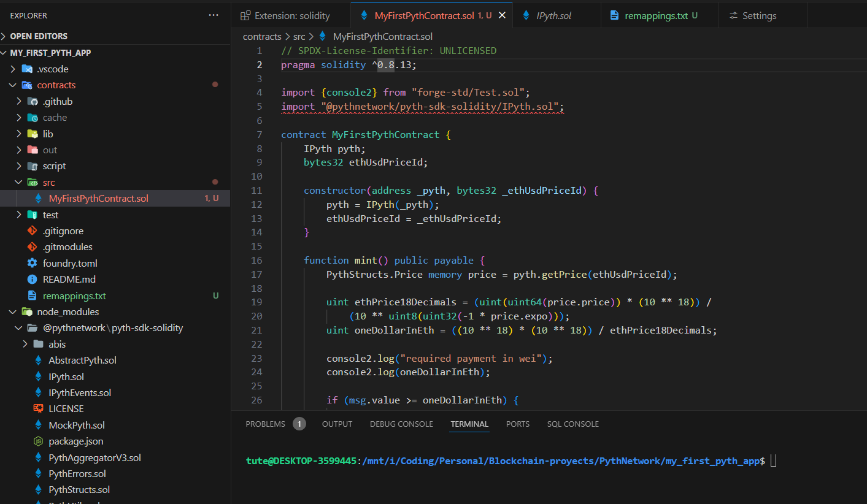Click 'contract MyFirstPythContract {' declaration line

pyautogui.click(x=366, y=134)
